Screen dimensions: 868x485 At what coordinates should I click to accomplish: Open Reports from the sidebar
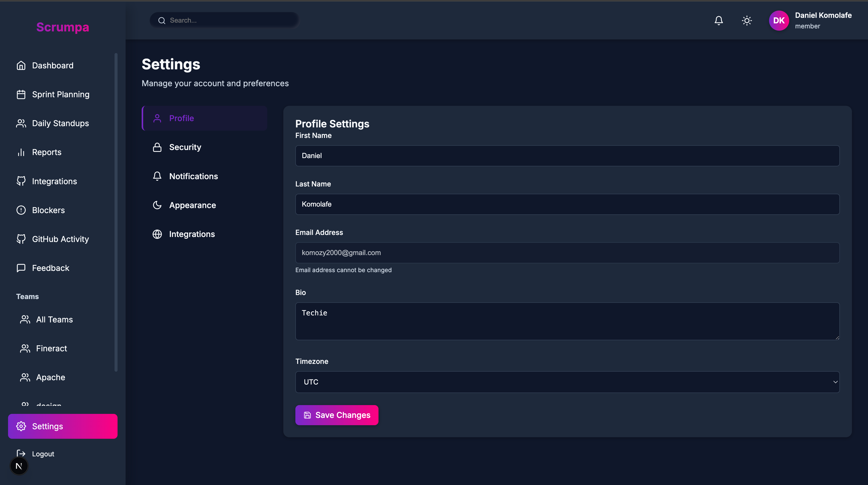coord(46,152)
